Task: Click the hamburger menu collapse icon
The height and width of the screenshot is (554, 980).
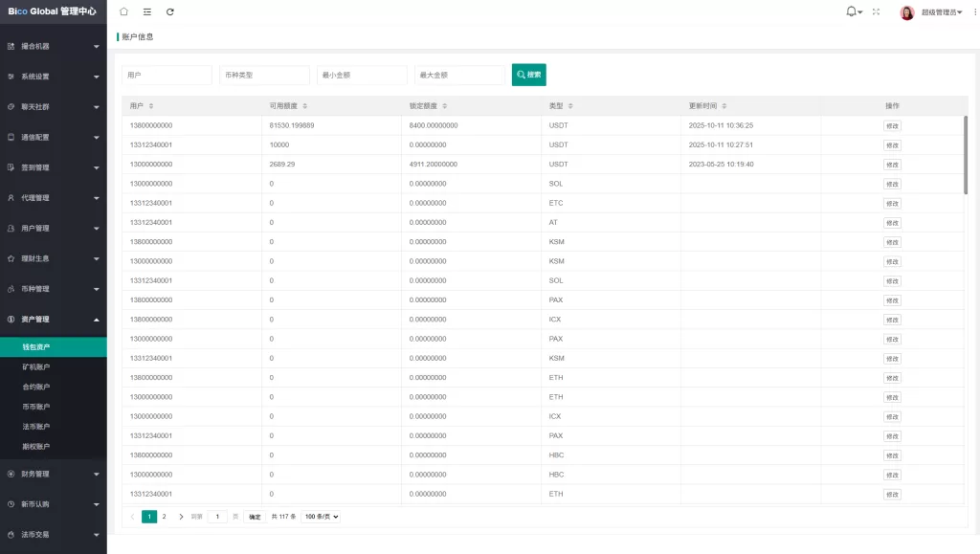Action: (146, 12)
